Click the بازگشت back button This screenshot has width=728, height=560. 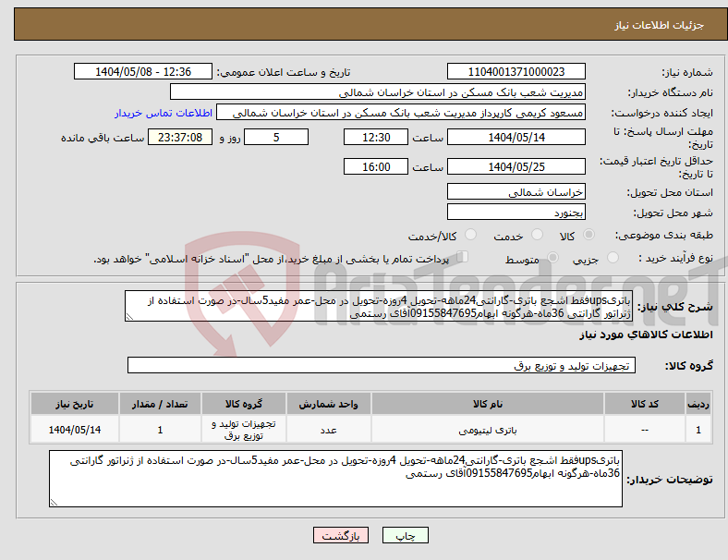click(341, 535)
